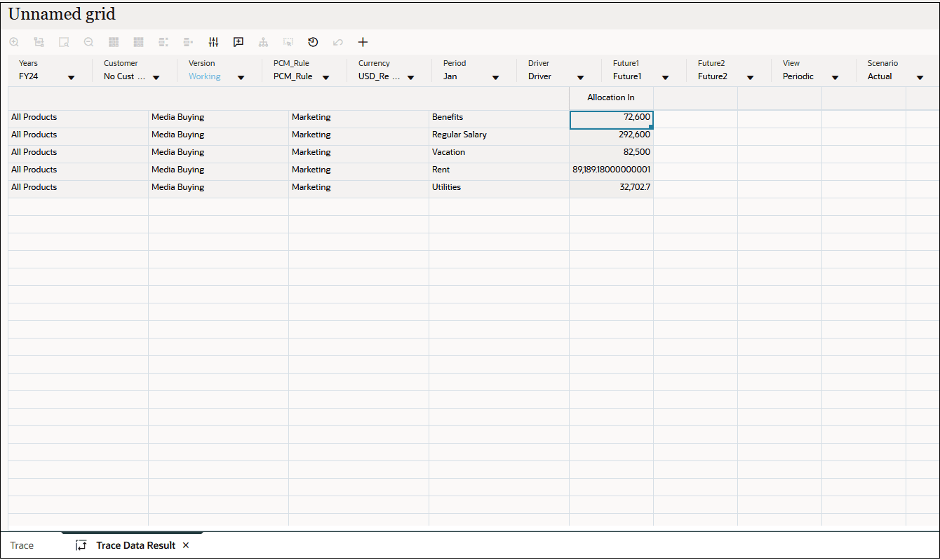
Task: Click the add comment icon
Action: pyautogui.click(x=238, y=42)
